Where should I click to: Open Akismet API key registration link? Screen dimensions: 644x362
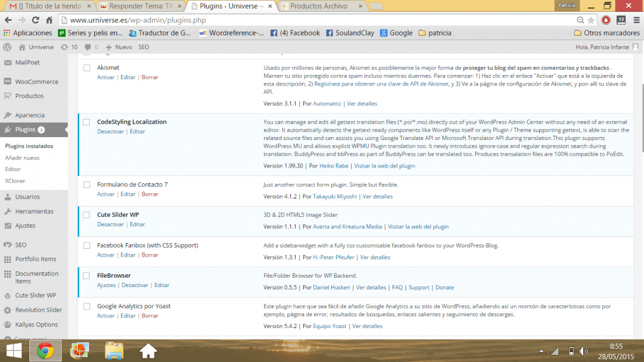(381, 84)
